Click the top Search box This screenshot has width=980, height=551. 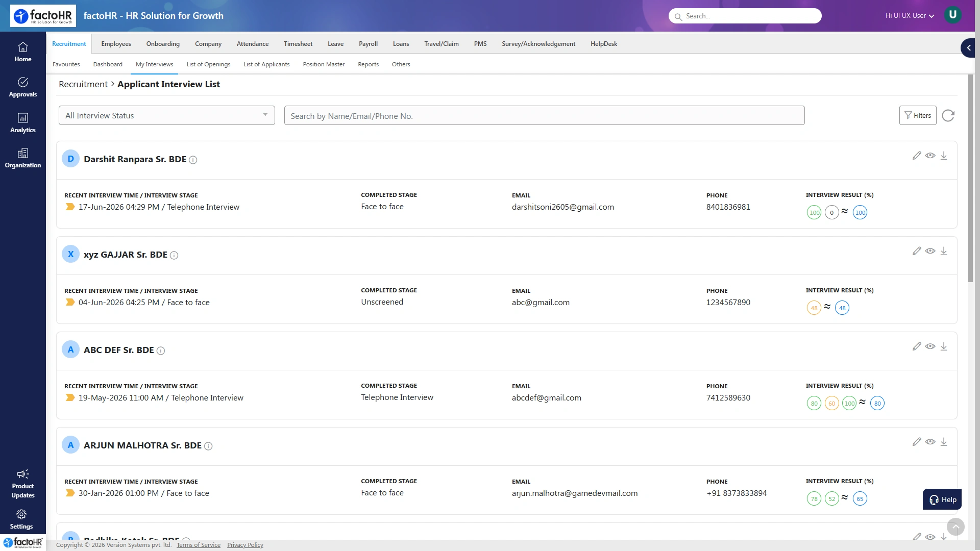[x=745, y=16]
